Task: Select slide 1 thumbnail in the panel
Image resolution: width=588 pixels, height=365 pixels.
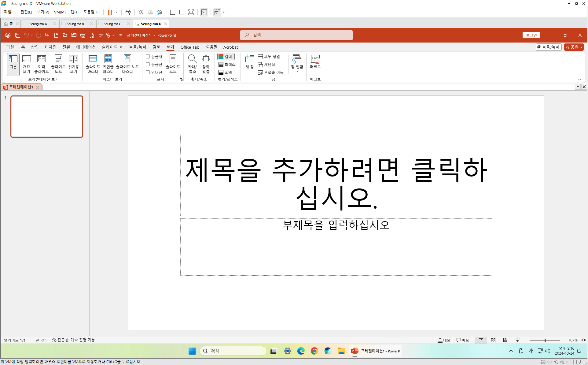Action: tap(47, 117)
